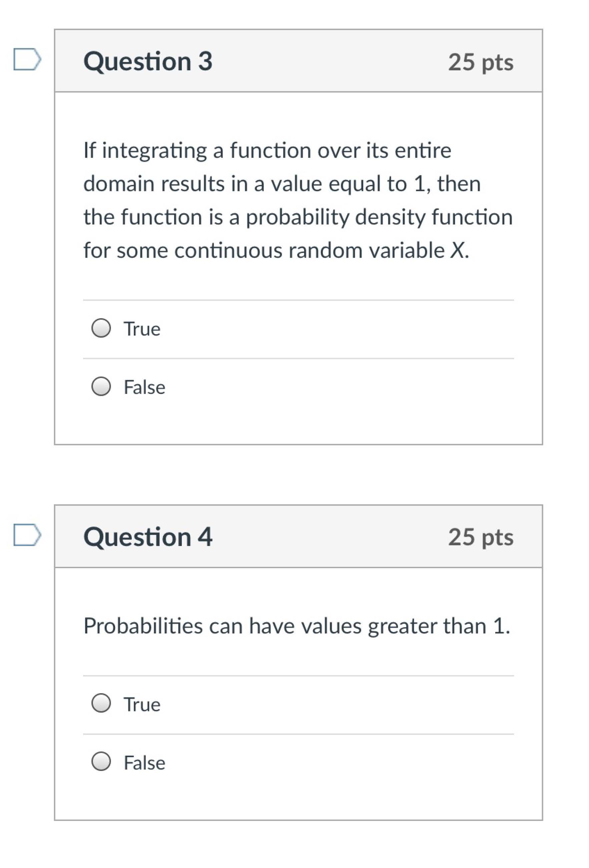Click the "True" text label under Question 3
The height and width of the screenshot is (868, 589).
(142, 329)
